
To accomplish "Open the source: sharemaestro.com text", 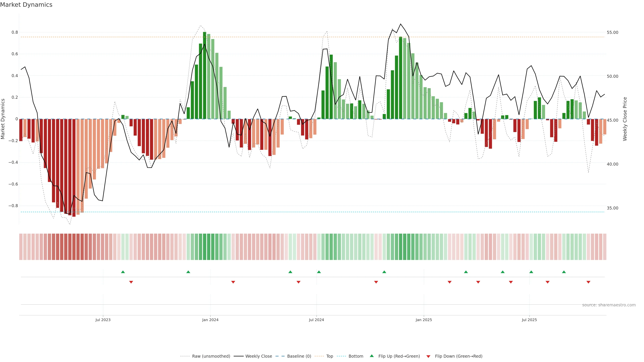I will click(x=609, y=305).
